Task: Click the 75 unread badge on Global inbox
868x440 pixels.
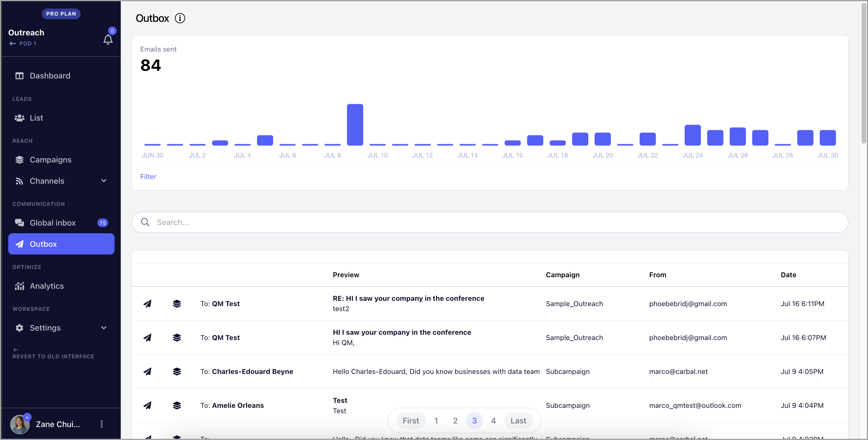Action: (103, 223)
